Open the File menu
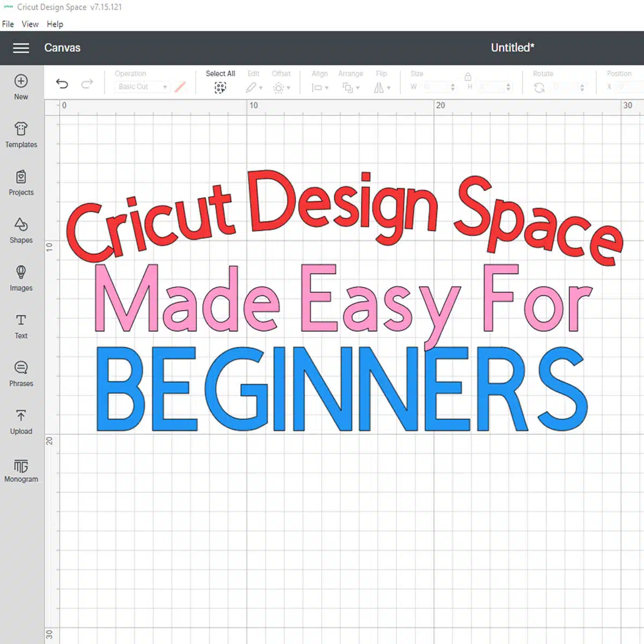Image resolution: width=644 pixels, height=644 pixels. tap(8, 24)
